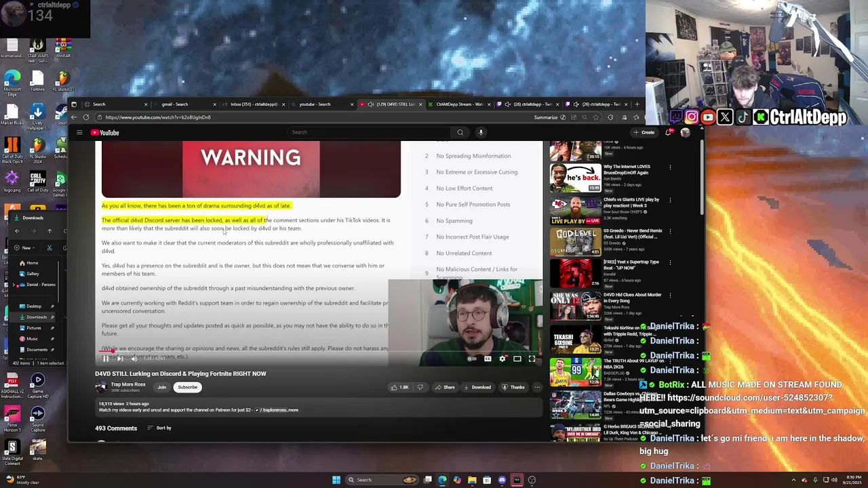Open the Windows Start button
The height and width of the screenshot is (488, 868).
point(336,480)
